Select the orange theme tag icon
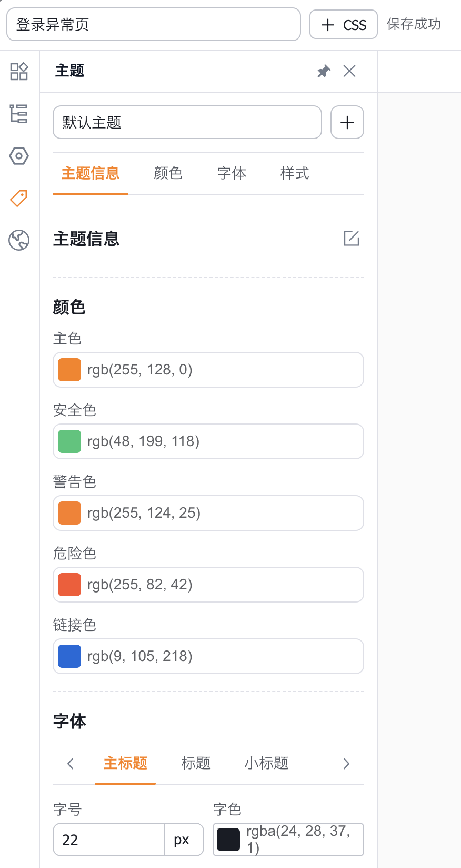This screenshot has height=868, width=461. tap(19, 198)
